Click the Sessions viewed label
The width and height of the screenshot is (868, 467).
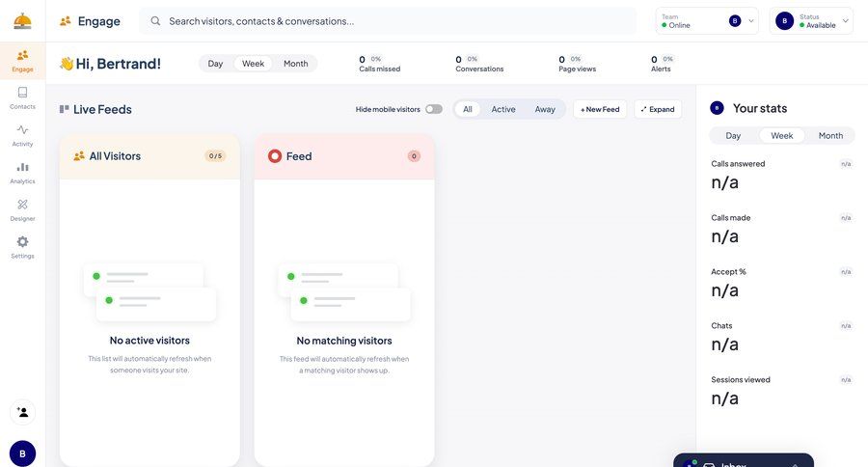(741, 379)
